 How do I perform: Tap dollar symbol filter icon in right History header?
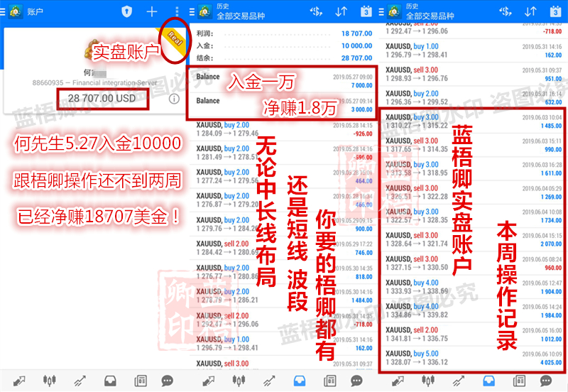(x=506, y=11)
